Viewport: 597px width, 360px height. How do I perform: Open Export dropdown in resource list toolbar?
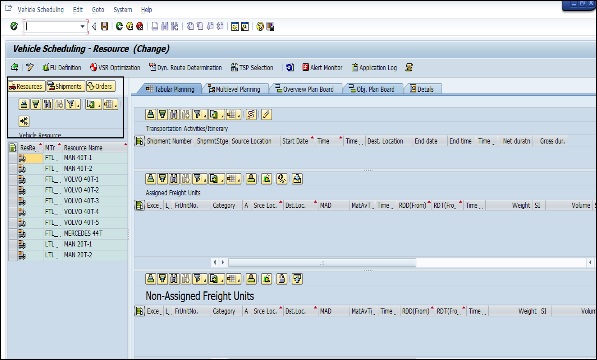tap(93, 104)
